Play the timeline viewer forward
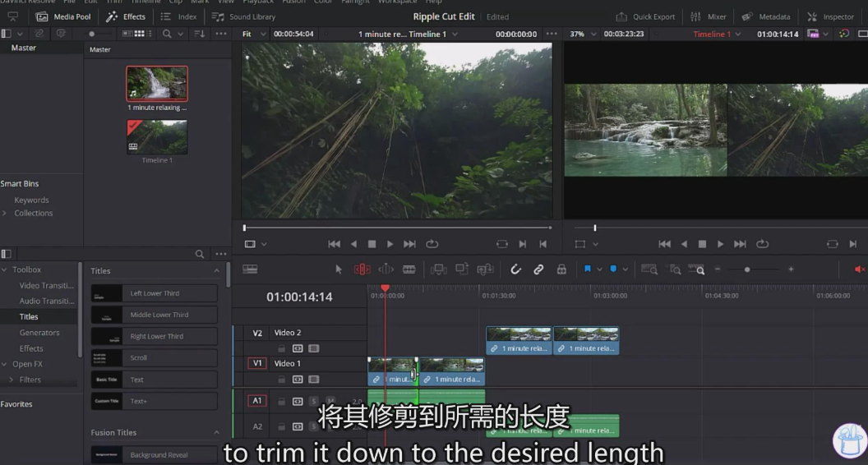 [720, 244]
